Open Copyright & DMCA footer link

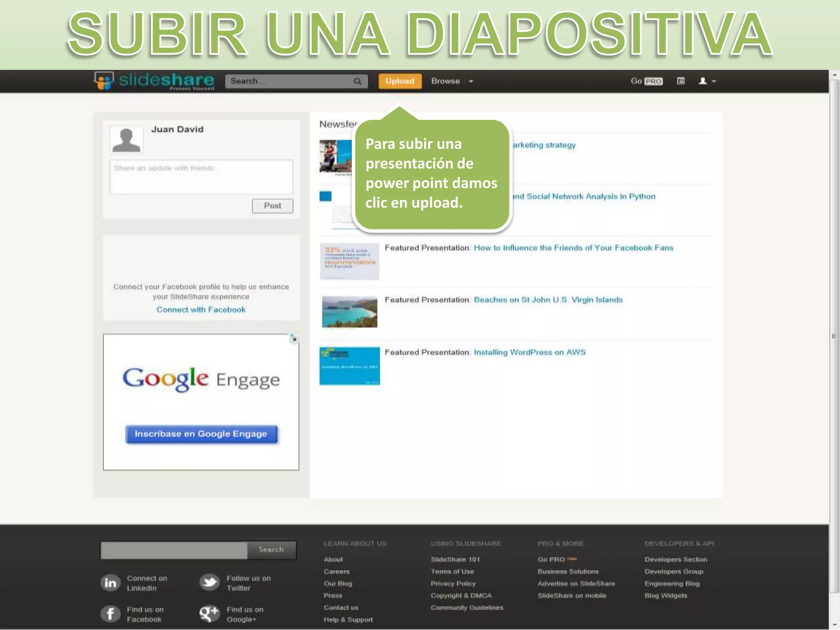[461, 596]
